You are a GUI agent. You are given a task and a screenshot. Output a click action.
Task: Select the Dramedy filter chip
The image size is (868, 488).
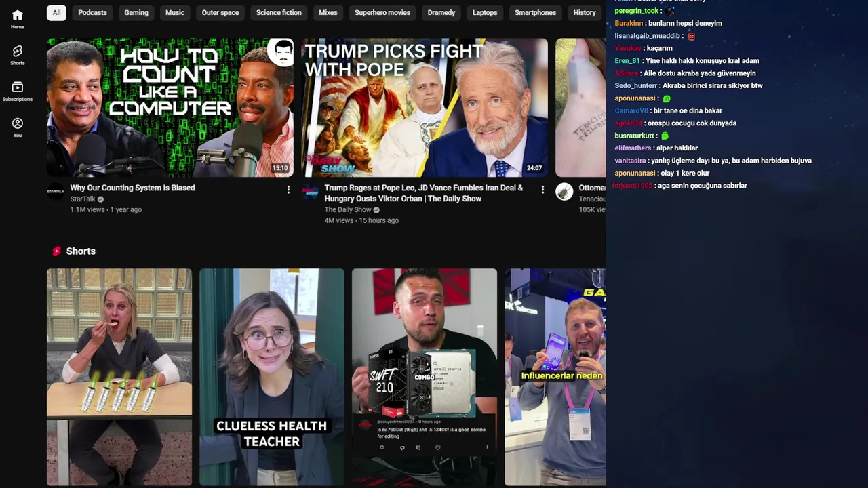coord(441,12)
